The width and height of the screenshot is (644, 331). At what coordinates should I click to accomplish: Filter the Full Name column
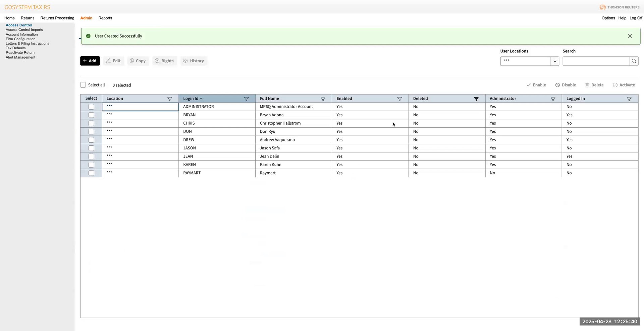pos(323,99)
